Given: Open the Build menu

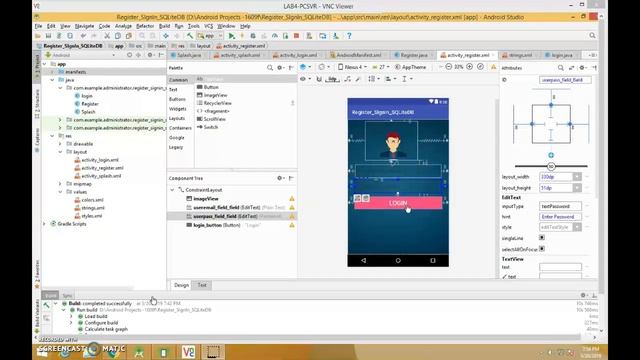Looking at the screenshot, I should [x=164, y=26].
